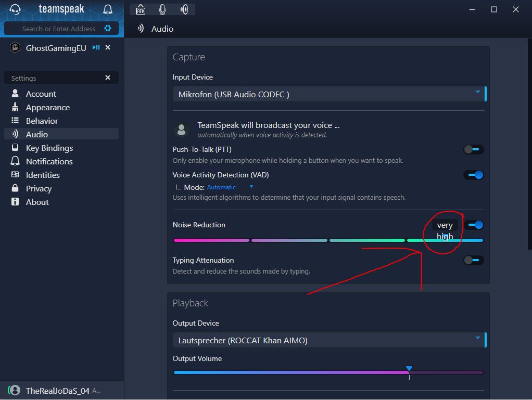Click the broadcast user avatar icon
532x400 pixels.
click(181, 129)
